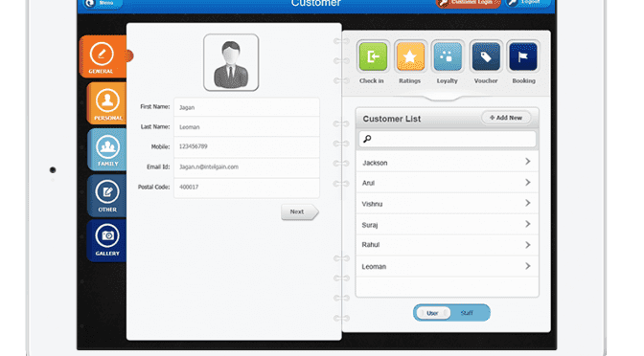The image size is (644, 356).
Task: Open the Check in icon
Action: [x=373, y=56]
